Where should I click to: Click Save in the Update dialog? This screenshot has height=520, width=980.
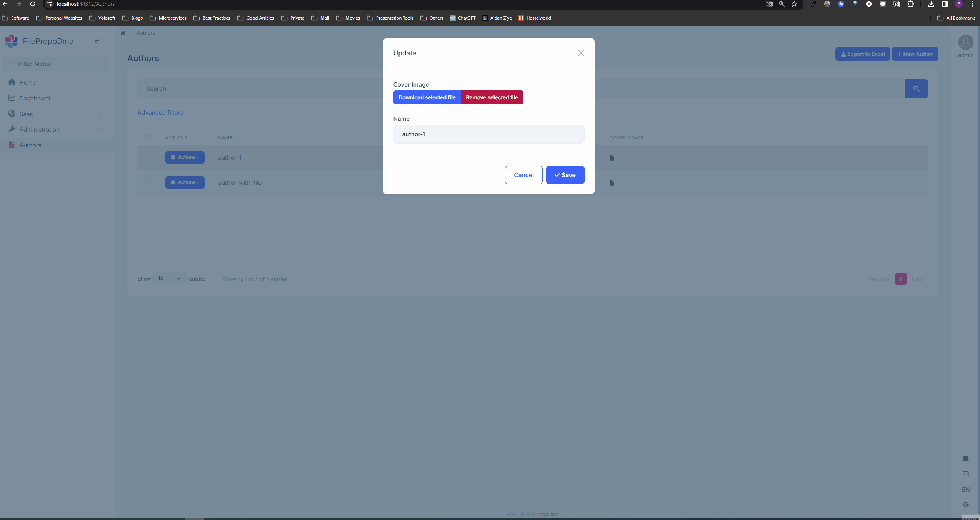click(565, 175)
